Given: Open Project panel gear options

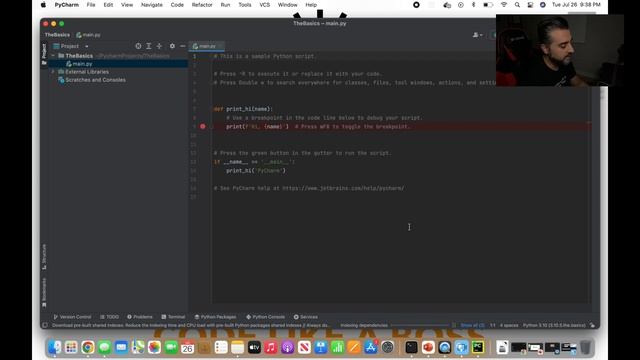Looking at the screenshot, I should pos(172,46).
